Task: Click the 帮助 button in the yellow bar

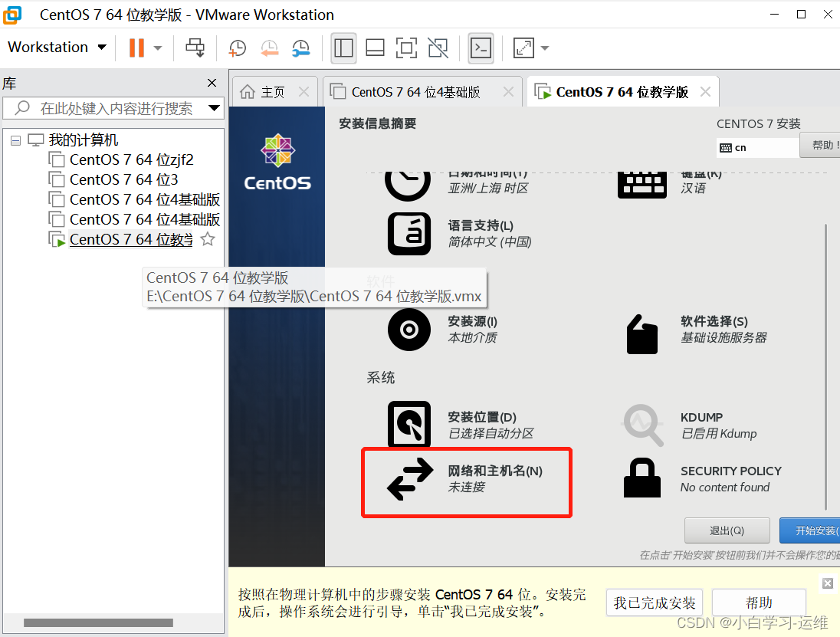Action: [x=759, y=603]
